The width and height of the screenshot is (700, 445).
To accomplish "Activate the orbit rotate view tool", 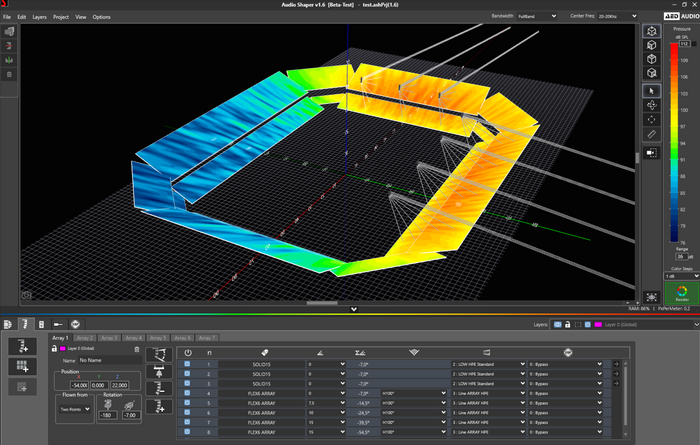I will pos(652,105).
